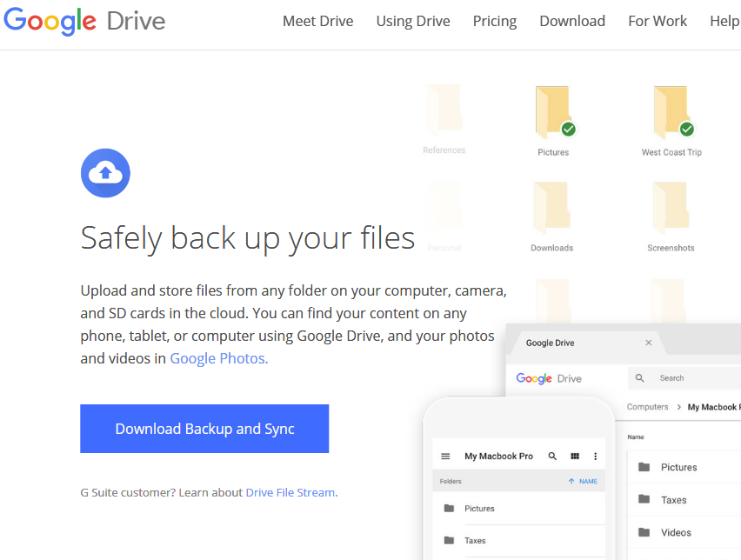
Task: Follow the Google Photos link
Action: 219,358
